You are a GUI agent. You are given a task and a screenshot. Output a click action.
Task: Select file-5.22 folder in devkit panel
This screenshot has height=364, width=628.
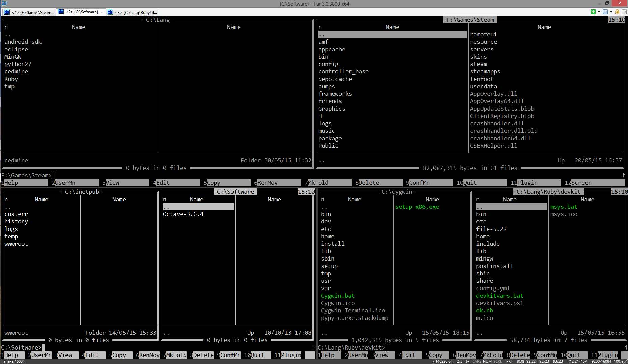(x=491, y=229)
